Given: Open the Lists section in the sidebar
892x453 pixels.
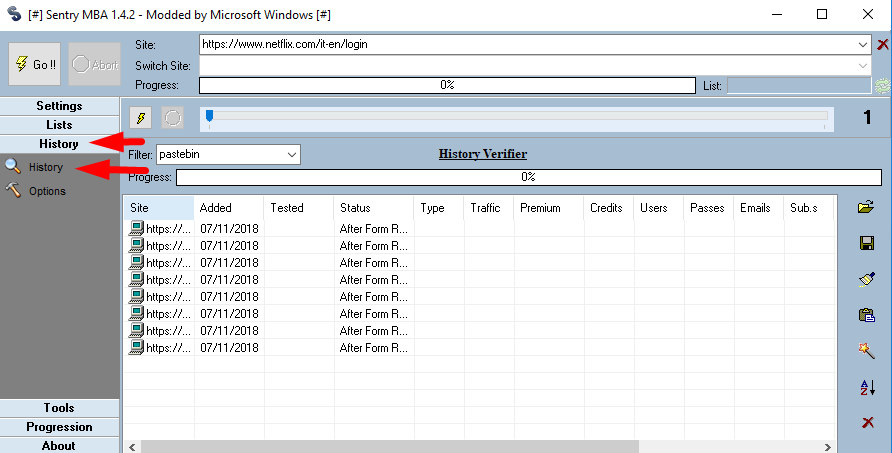Looking at the screenshot, I should [59, 125].
